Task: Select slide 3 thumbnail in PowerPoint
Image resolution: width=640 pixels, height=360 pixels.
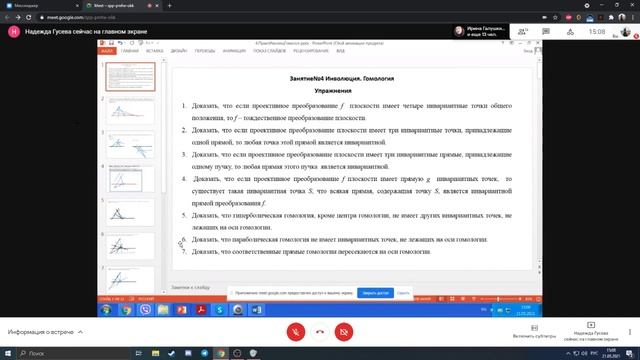Action: (x=130, y=144)
